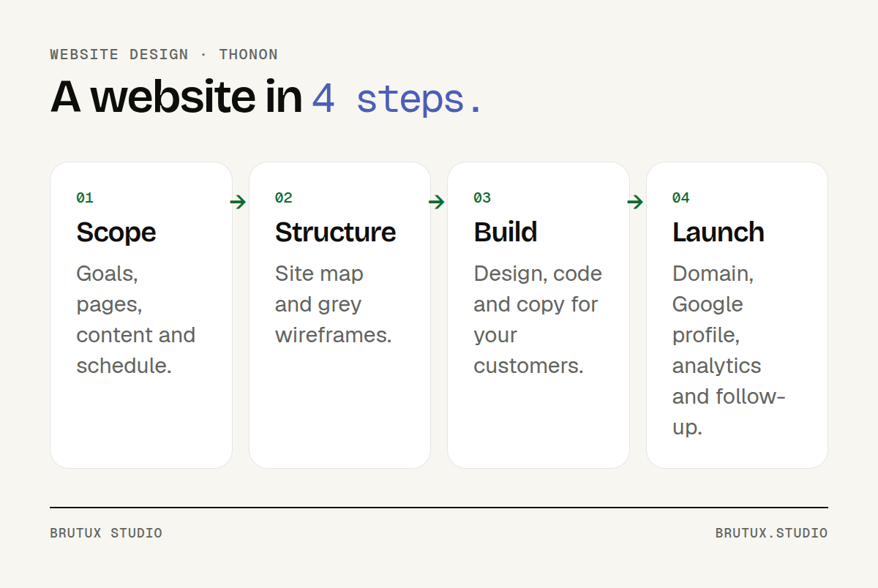Select the 'Scope' card heading
The image size is (878, 588).
116,232
